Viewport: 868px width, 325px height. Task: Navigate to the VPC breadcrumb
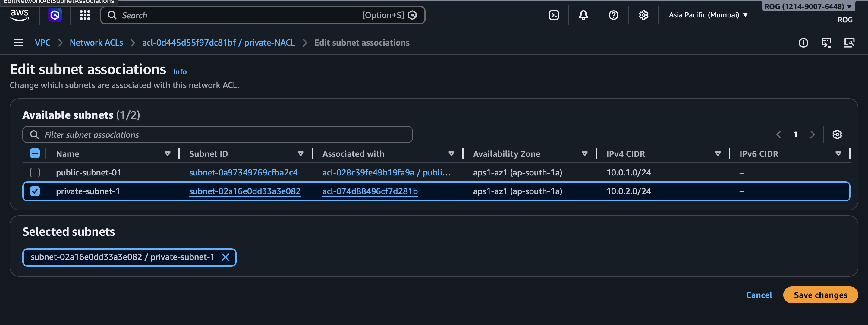pyautogui.click(x=42, y=43)
